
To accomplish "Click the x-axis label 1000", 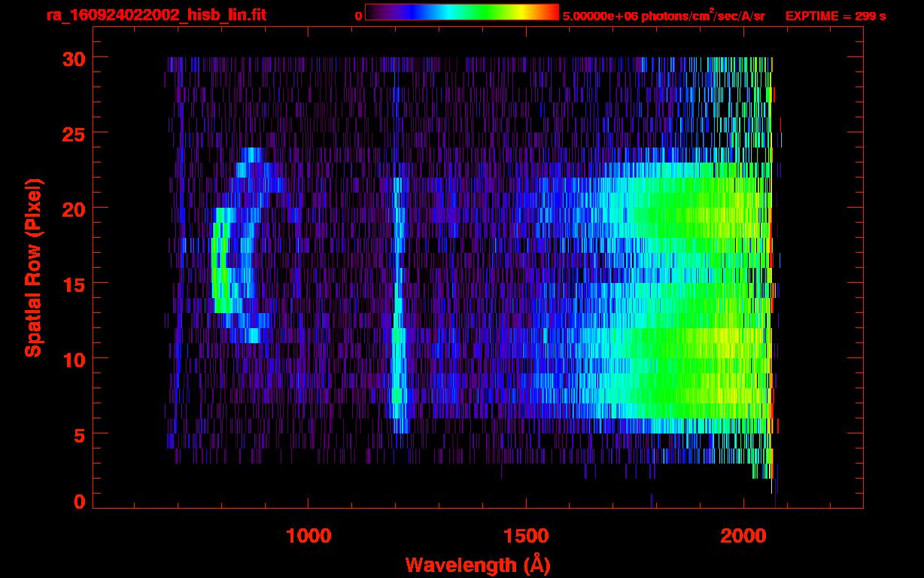I will pos(309,535).
